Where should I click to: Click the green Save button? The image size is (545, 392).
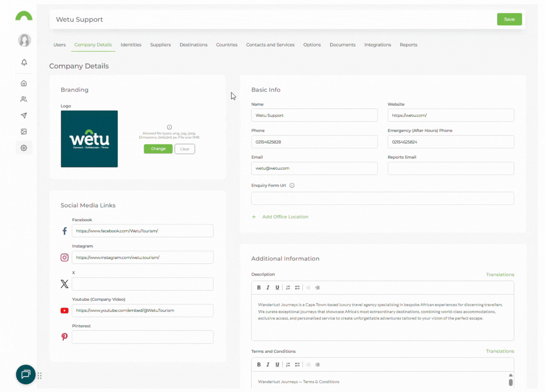point(509,19)
